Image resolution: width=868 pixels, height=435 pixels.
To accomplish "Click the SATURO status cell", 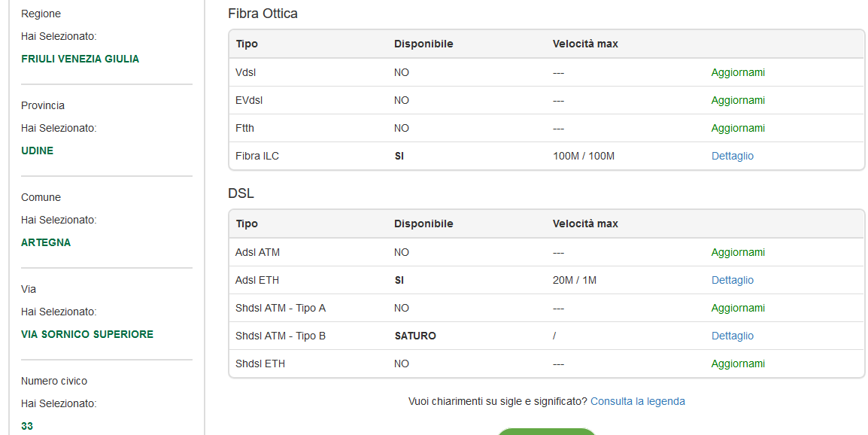I will pos(415,336).
